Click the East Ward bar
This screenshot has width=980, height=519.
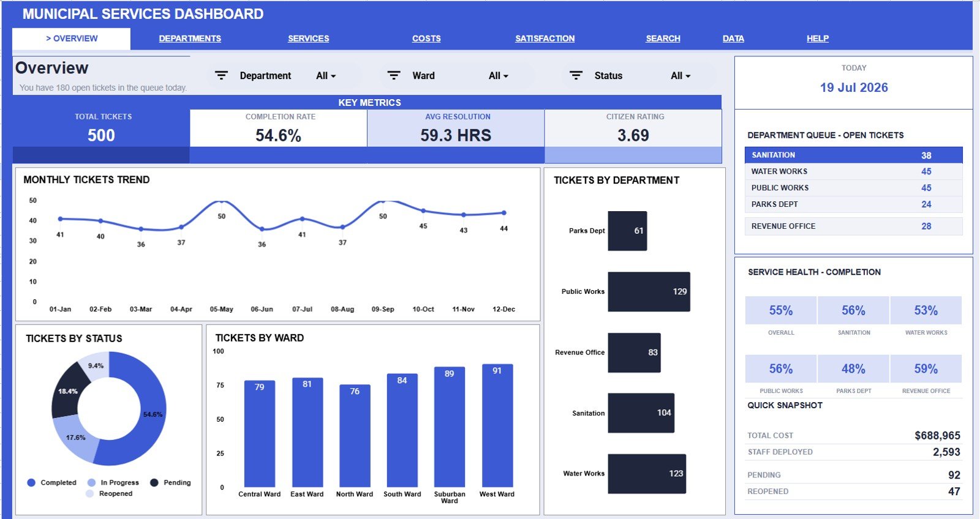click(307, 433)
